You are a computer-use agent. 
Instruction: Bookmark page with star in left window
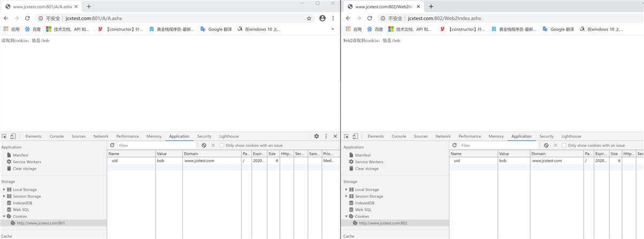(x=309, y=18)
